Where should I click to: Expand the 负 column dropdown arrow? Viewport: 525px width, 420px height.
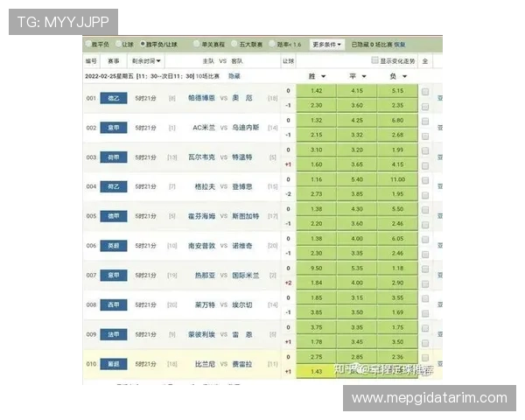(x=404, y=76)
